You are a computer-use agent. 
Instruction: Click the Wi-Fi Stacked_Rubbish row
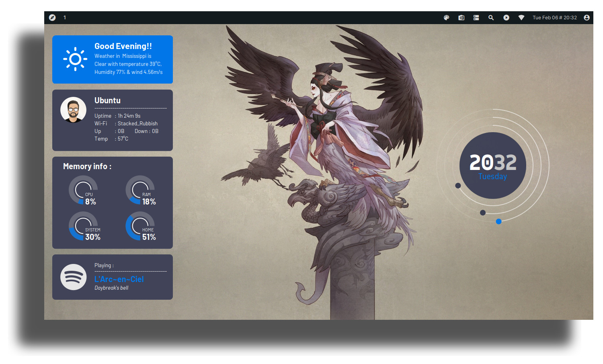pos(126,123)
